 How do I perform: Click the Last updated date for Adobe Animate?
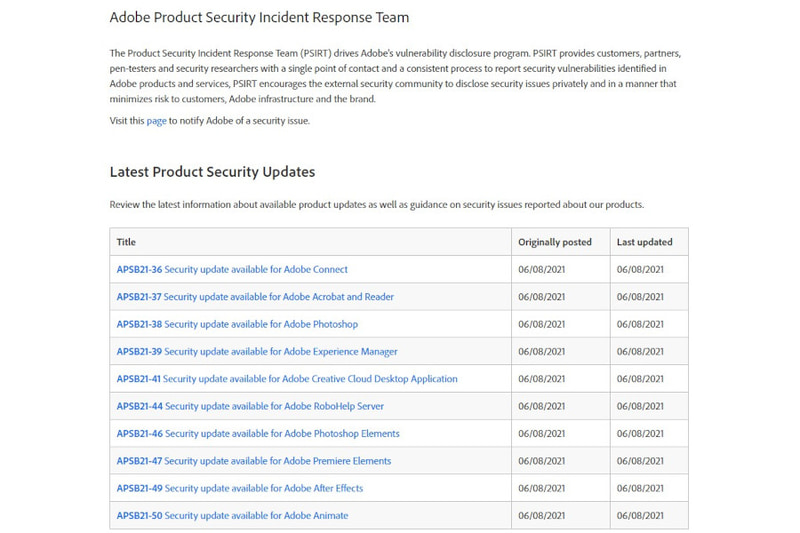641,516
